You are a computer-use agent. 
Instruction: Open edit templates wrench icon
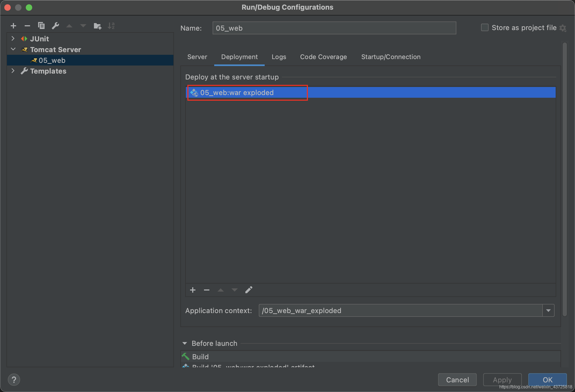pos(55,26)
